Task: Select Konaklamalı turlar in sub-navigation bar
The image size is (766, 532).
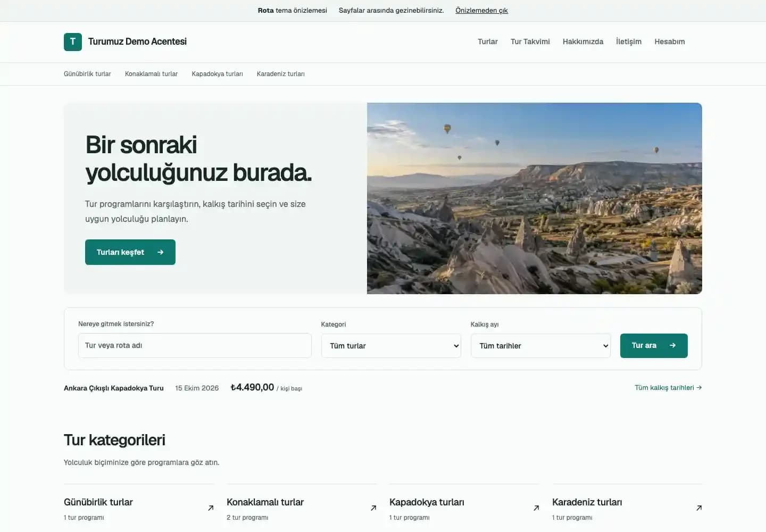Action: click(151, 74)
